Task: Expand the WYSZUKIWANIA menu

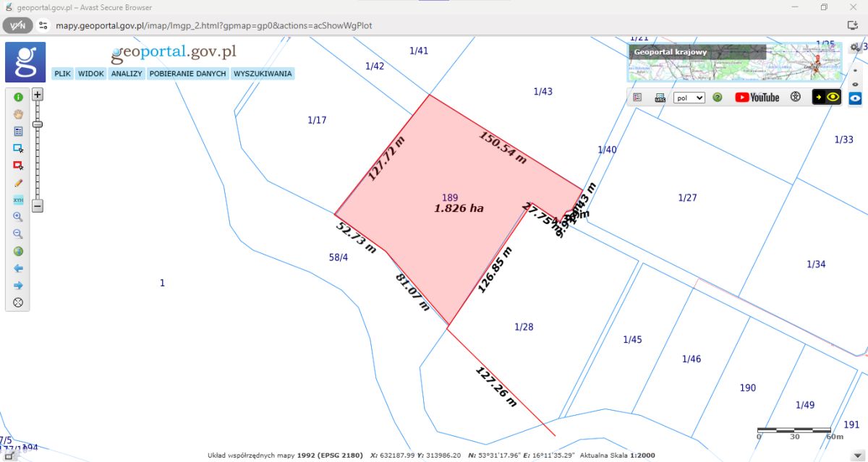Action: point(262,74)
